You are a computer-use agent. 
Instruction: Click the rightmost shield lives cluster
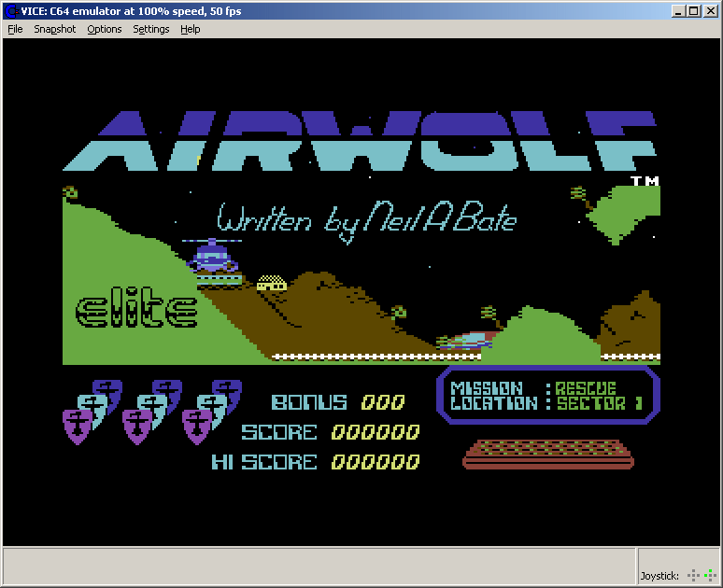click(212, 412)
